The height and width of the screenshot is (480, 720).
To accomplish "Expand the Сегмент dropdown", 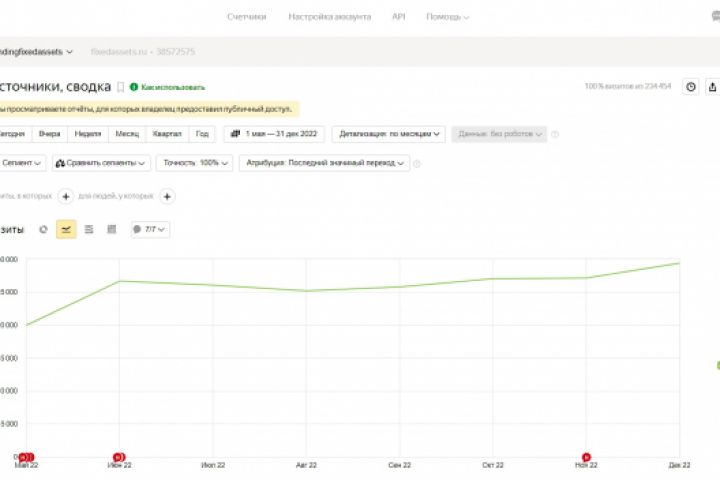I will [22, 163].
